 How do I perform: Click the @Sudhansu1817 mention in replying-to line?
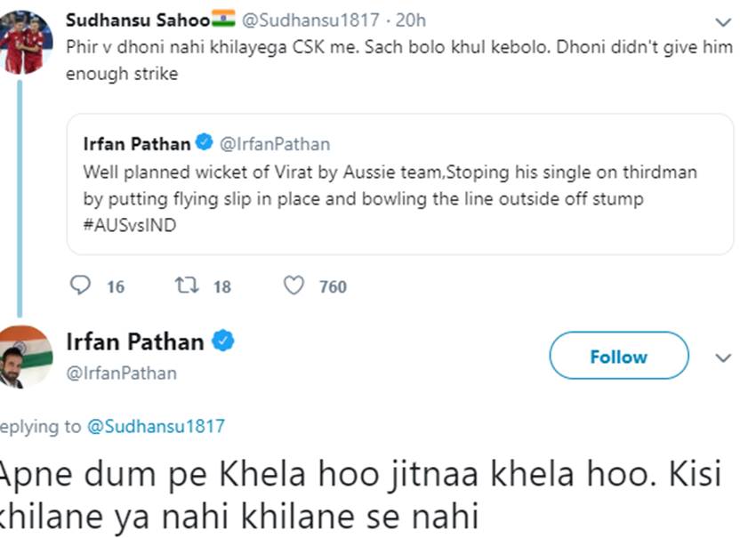click(x=156, y=426)
